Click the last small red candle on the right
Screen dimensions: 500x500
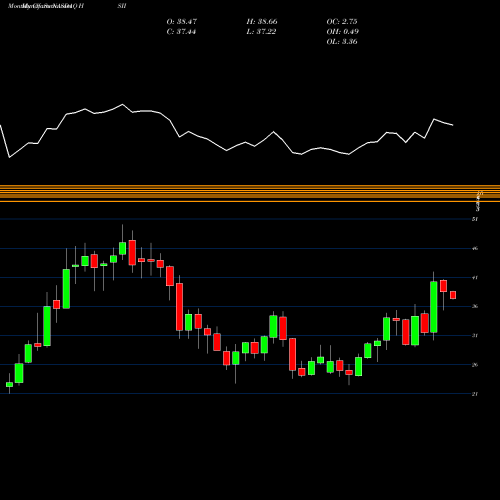(x=453, y=295)
